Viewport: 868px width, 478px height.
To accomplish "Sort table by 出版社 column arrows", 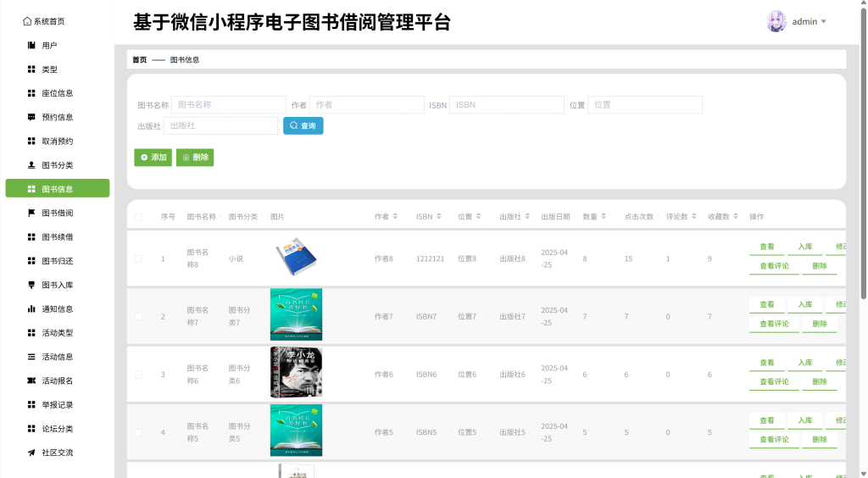I will 527,216.
